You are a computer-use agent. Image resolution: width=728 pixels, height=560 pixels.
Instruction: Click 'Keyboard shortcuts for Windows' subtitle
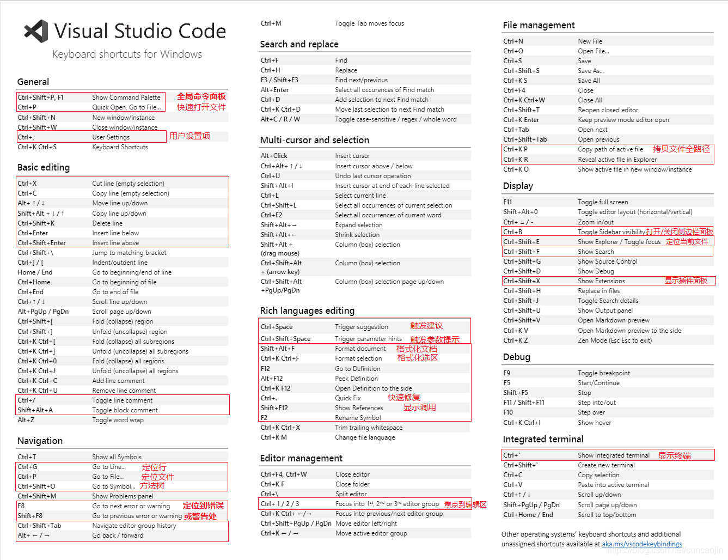tap(127, 54)
